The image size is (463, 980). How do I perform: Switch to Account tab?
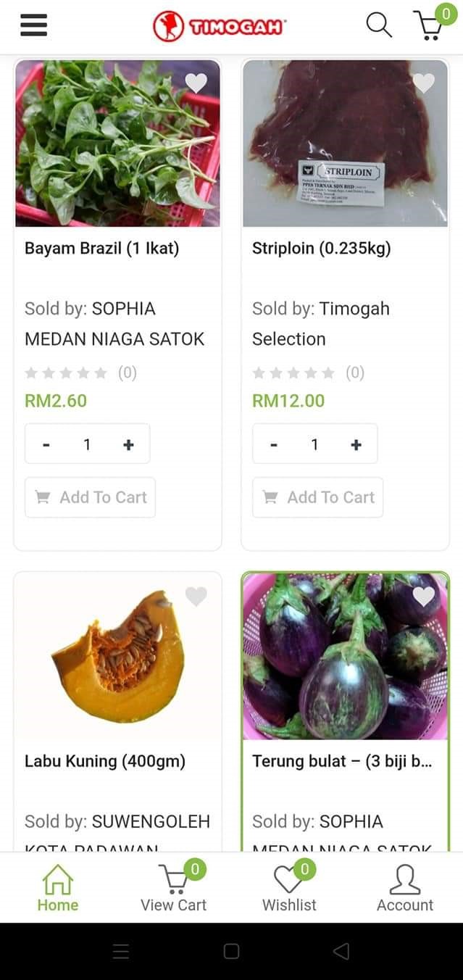(405, 888)
